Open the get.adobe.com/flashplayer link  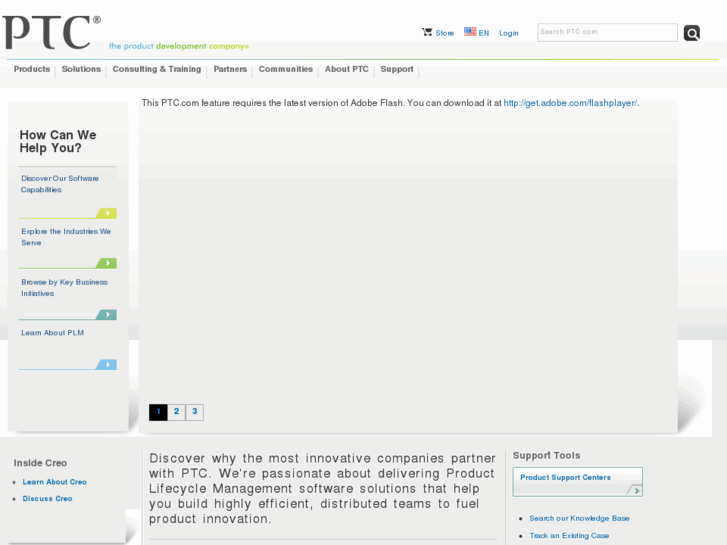coord(570,103)
